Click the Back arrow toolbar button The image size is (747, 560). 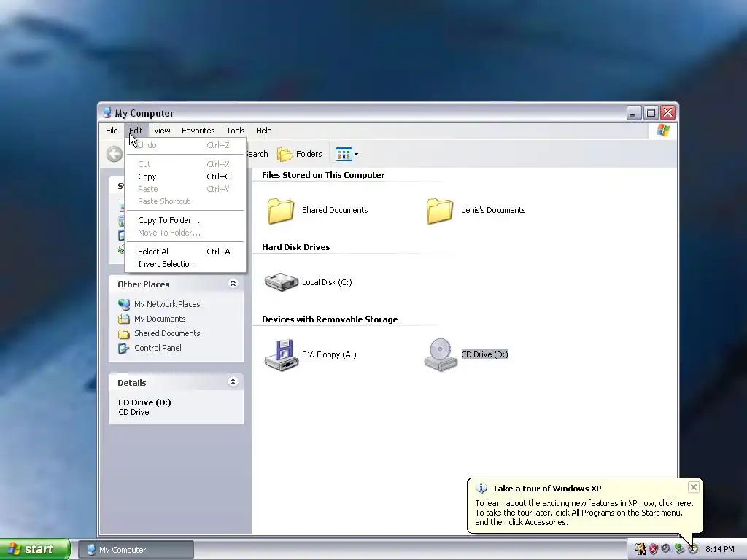click(x=115, y=154)
